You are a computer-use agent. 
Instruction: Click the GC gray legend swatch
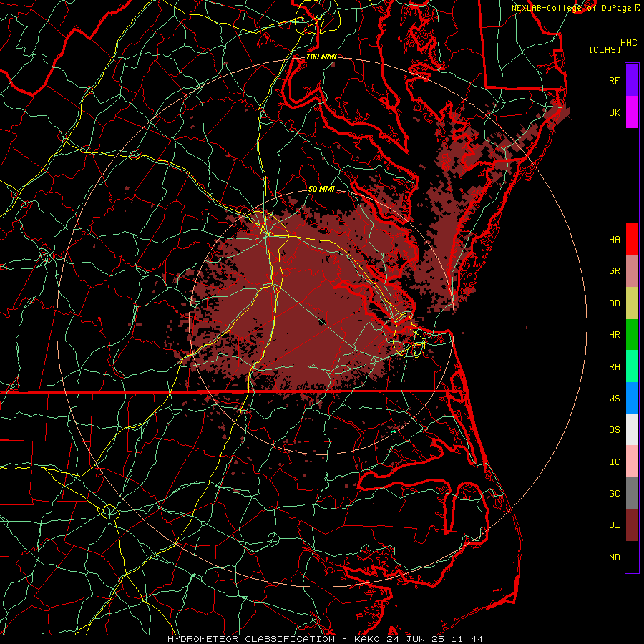[x=632, y=493]
